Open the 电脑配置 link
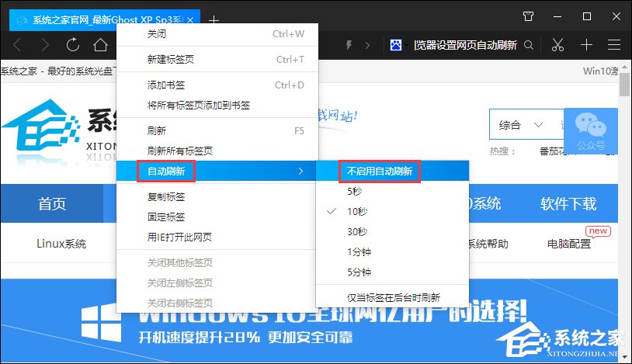This screenshot has height=364, width=632. pos(568,244)
